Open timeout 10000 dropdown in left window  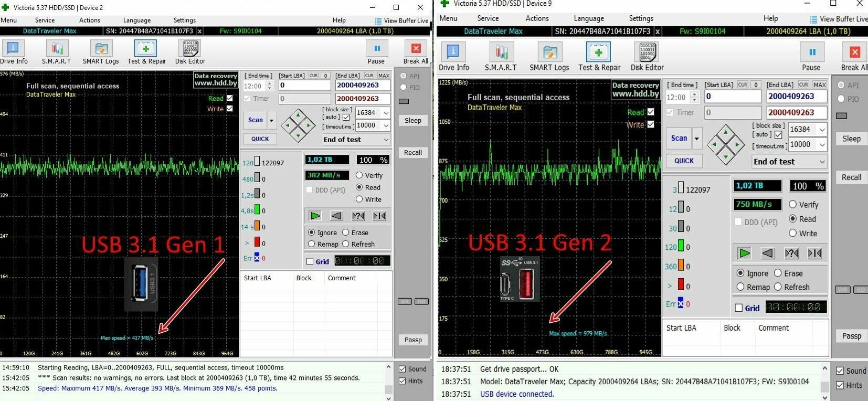tap(386, 125)
